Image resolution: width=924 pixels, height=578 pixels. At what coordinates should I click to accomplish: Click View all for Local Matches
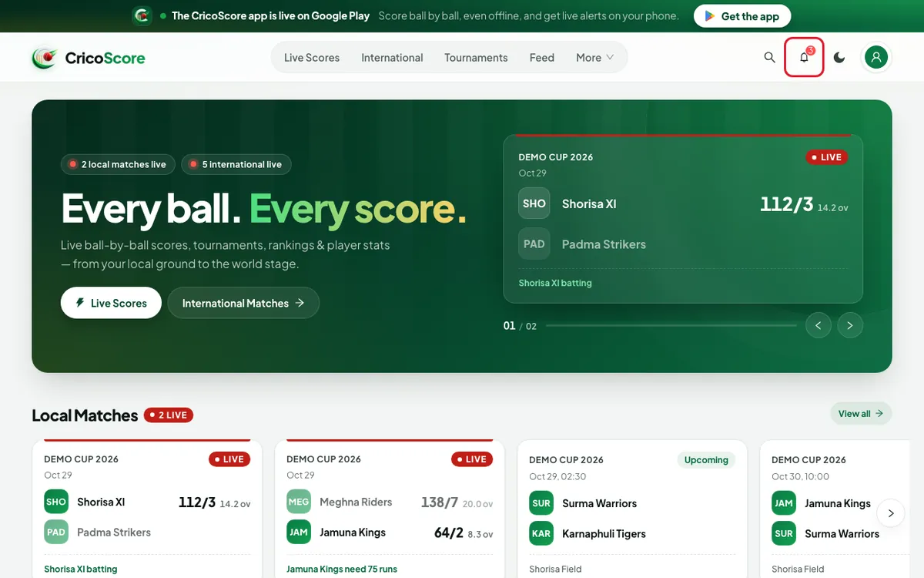861,414
